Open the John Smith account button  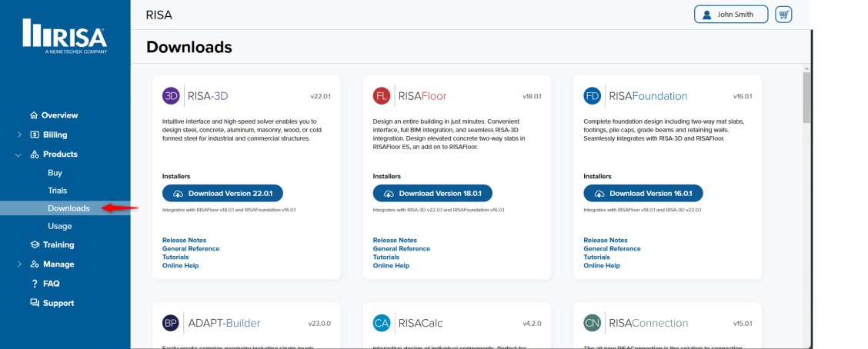[x=730, y=15]
